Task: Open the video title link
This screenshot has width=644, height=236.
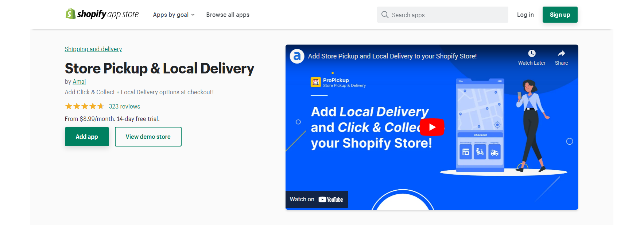Action: pos(392,56)
